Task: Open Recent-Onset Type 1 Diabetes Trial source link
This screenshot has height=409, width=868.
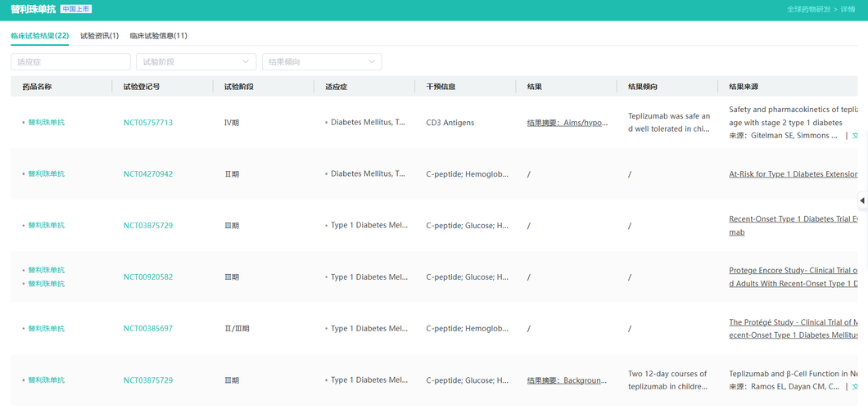Action: 793,226
